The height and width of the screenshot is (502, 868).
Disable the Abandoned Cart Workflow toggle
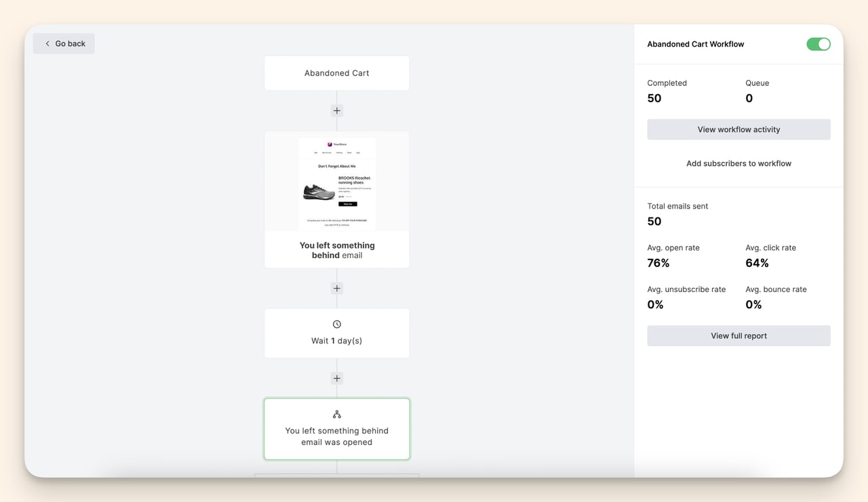pyautogui.click(x=818, y=44)
